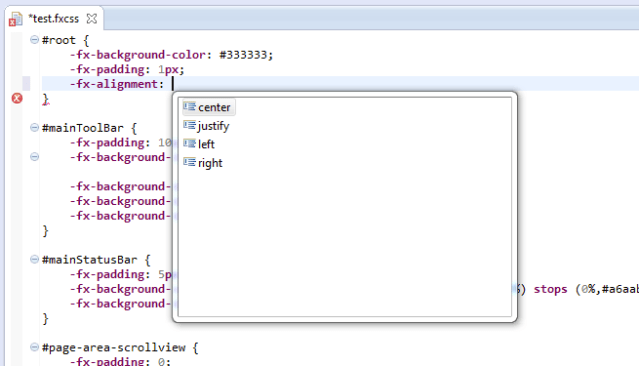Click the stops keyword in gradient line

click(550, 289)
